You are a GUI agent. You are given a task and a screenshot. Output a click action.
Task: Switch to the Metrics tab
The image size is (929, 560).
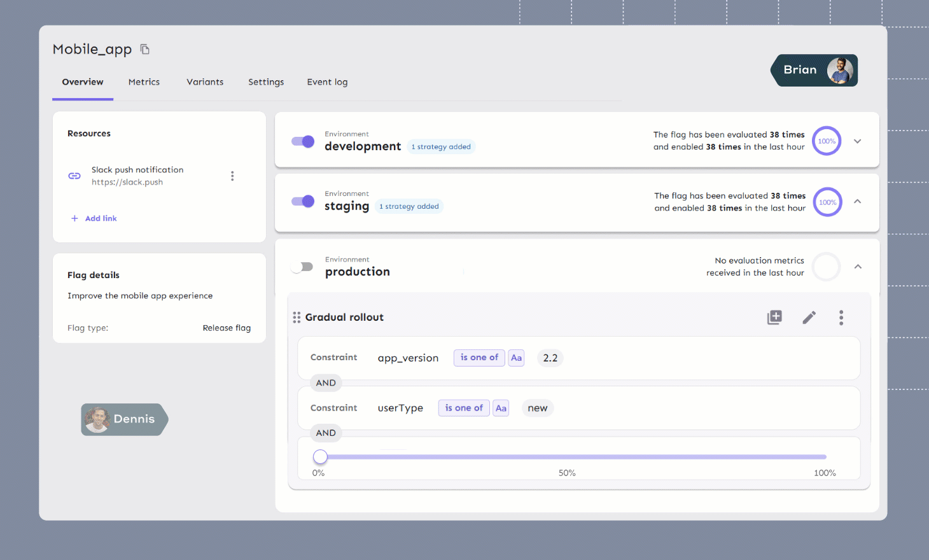click(144, 82)
